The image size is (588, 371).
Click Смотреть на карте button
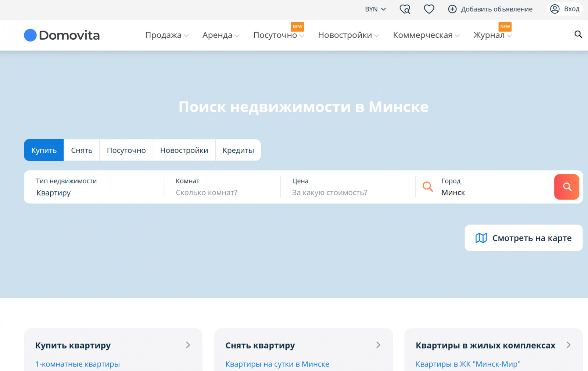coord(523,238)
